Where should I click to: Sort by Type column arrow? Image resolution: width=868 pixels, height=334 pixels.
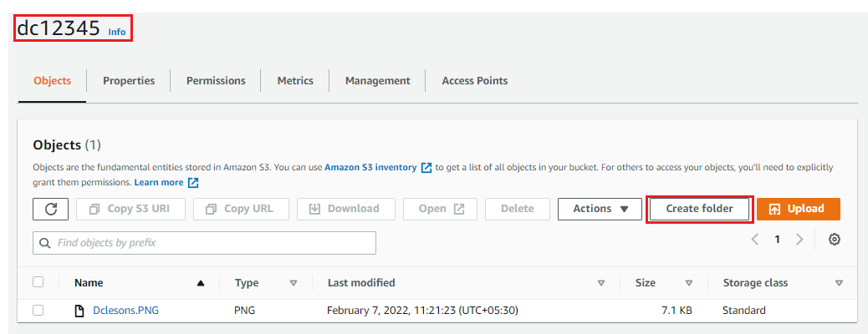point(294,283)
